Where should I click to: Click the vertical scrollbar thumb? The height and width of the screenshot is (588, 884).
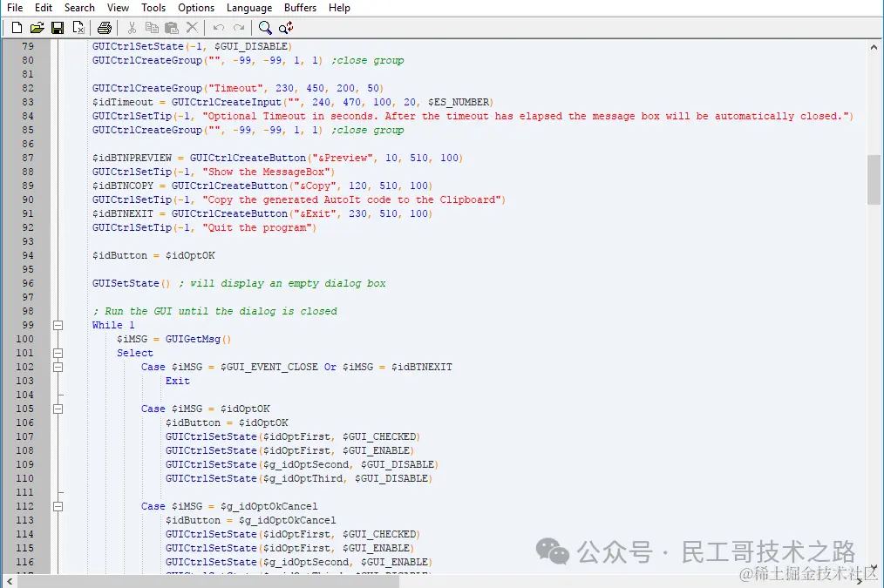874,179
